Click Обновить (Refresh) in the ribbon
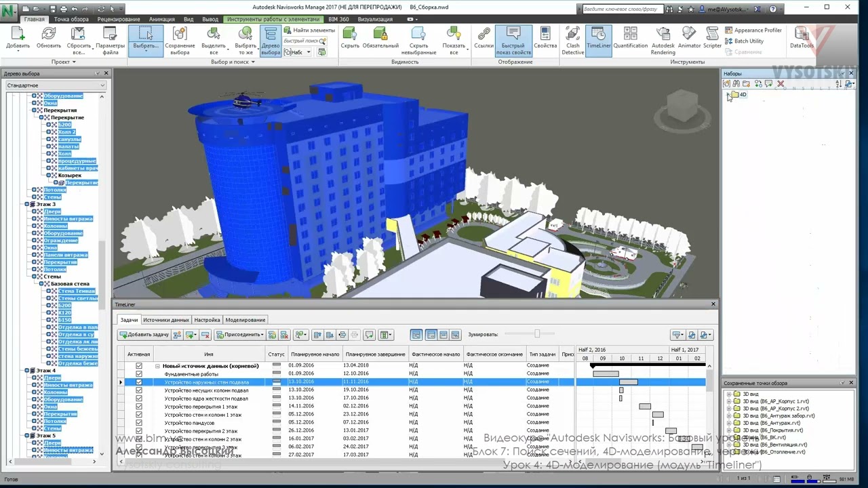Screen dimensions: 868x488 pyautogui.click(x=49, y=38)
